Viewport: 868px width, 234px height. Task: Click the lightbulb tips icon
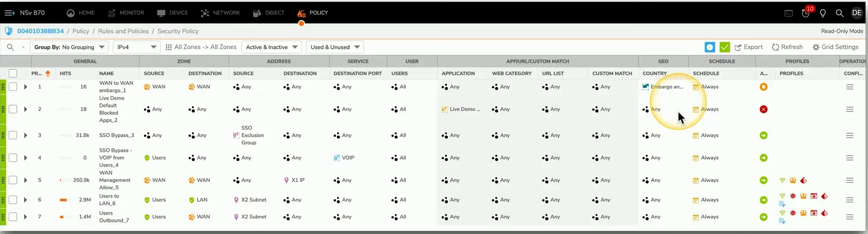[823, 13]
